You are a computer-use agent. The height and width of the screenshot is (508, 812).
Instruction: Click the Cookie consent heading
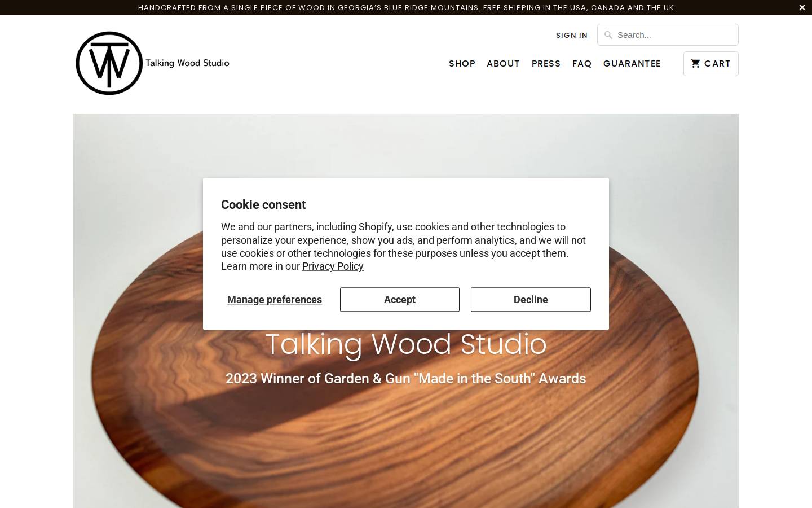click(x=263, y=205)
